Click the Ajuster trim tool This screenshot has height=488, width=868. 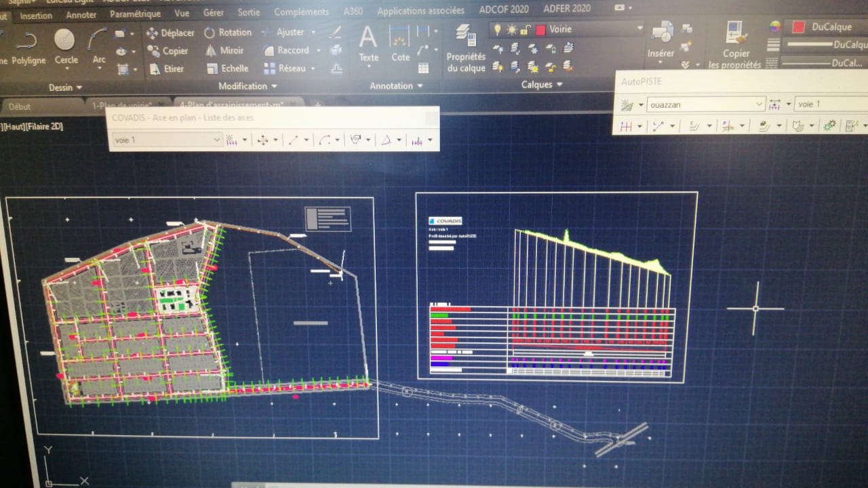pyautogui.click(x=283, y=32)
